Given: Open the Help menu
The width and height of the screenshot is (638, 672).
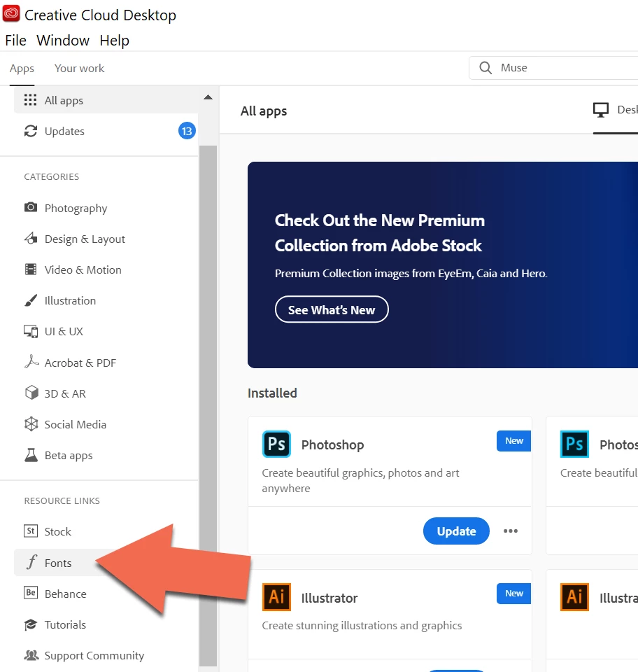Looking at the screenshot, I should pyautogui.click(x=114, y=41).
